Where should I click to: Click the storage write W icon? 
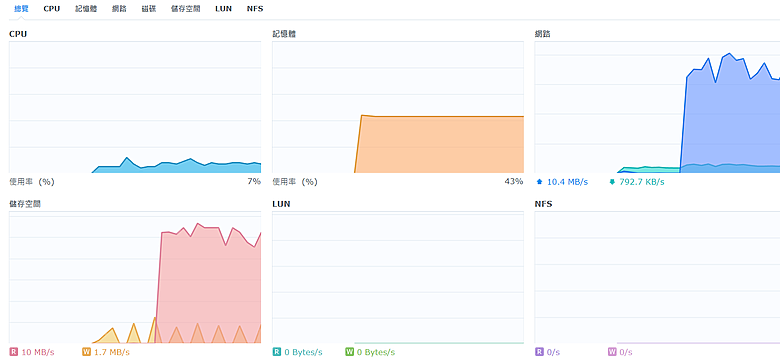click(86, 352)
